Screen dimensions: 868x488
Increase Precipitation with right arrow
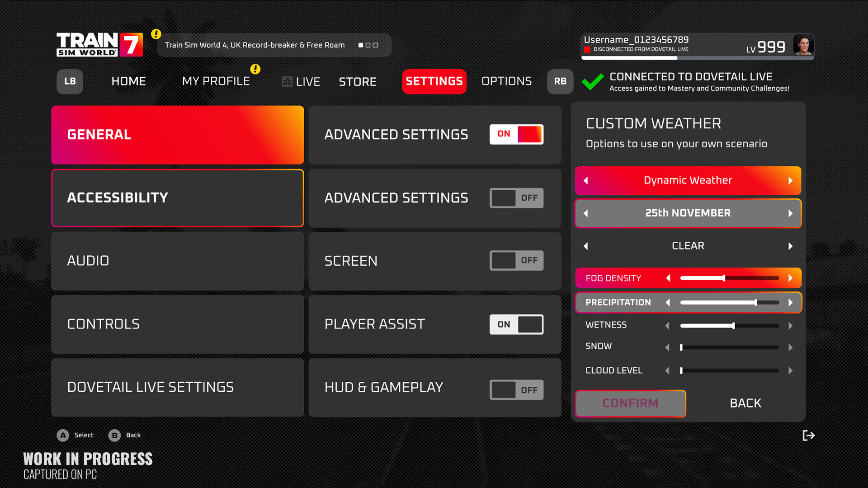(791, 302)
